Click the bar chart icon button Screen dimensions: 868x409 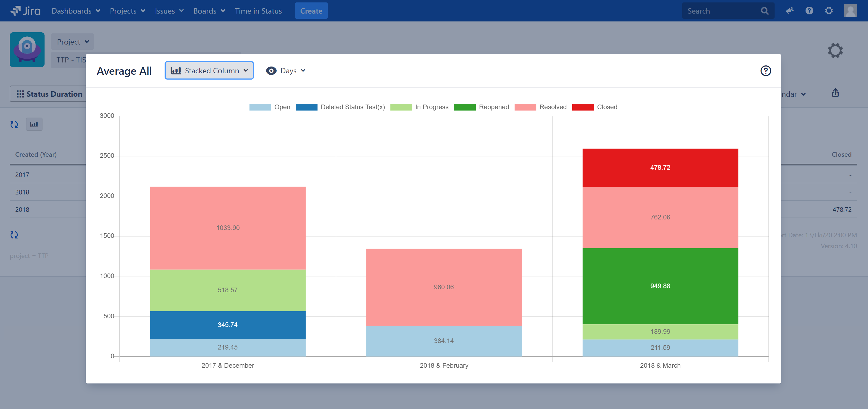[x=34, y=124]
